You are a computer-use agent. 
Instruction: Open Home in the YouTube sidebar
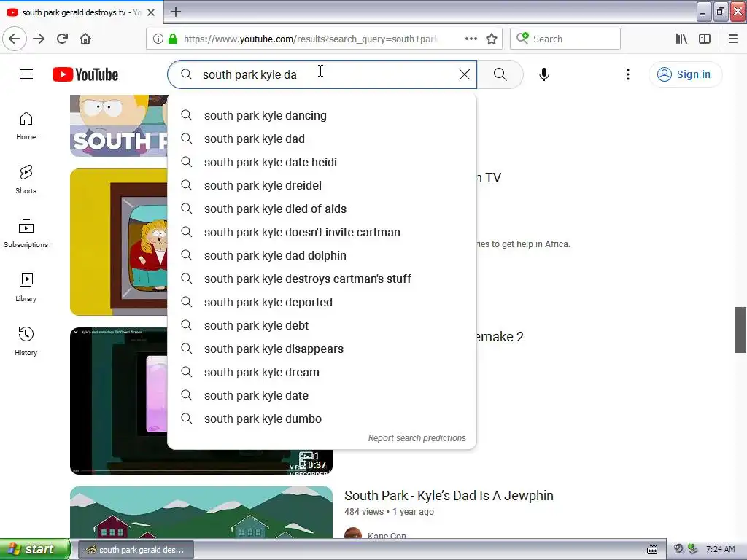coord(26,126)
